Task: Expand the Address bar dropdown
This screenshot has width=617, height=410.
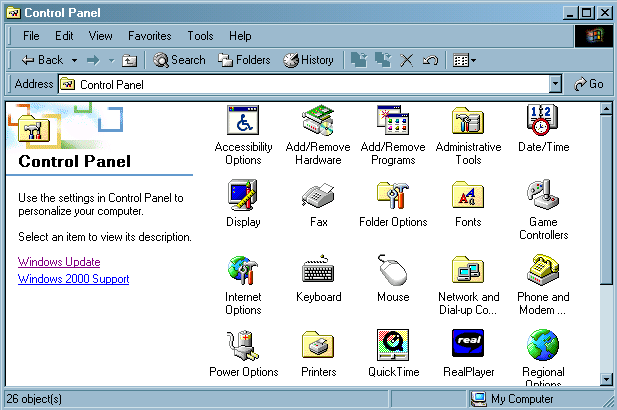Action: click(x=555, y=85)
